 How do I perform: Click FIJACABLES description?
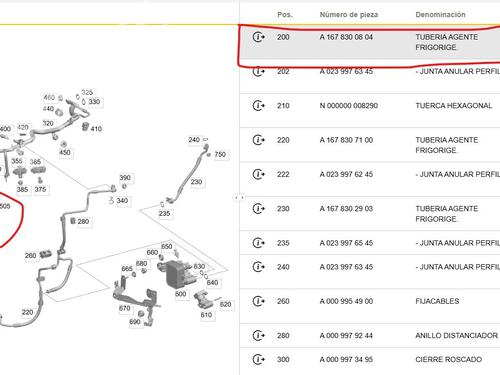coord(437,301)
